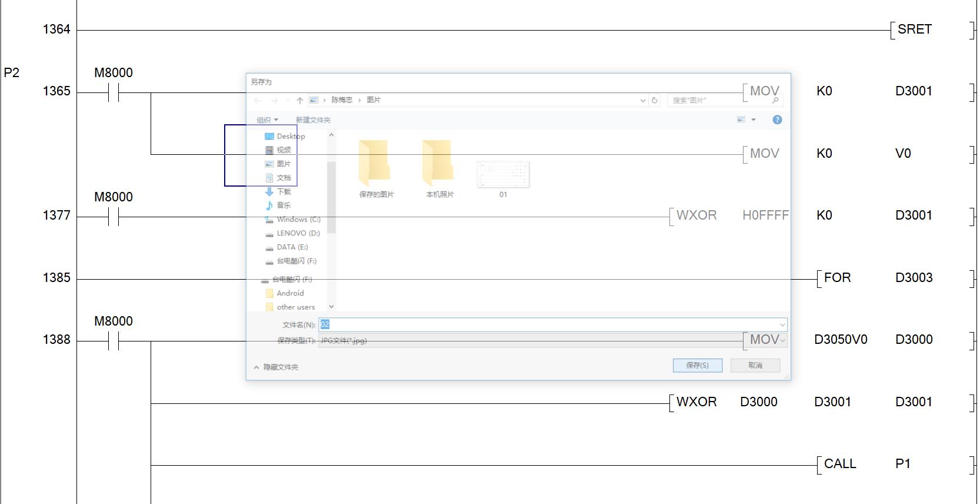Click the 取消 button
Image resolution: width=980 pixels, height=504 pixels.
click(x=755, y=366)
